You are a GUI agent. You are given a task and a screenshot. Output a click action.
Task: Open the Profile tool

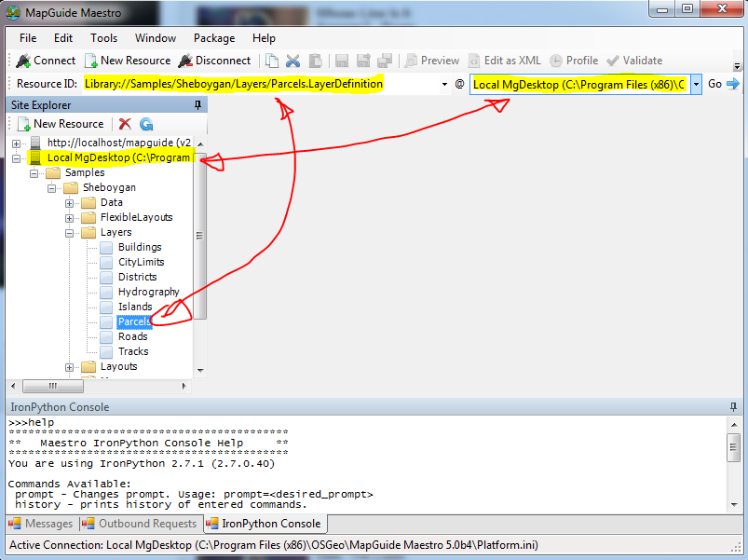pyautogui.click(x=574, y=61)
